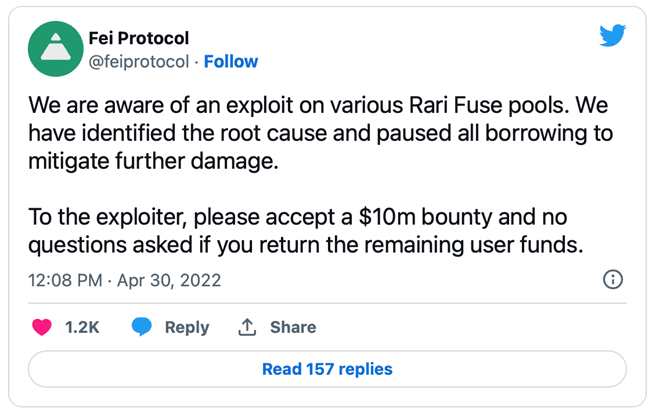Click the 1.2K like count
The width and height of the screenshot is (656, 419).
(x=82, y=327)
